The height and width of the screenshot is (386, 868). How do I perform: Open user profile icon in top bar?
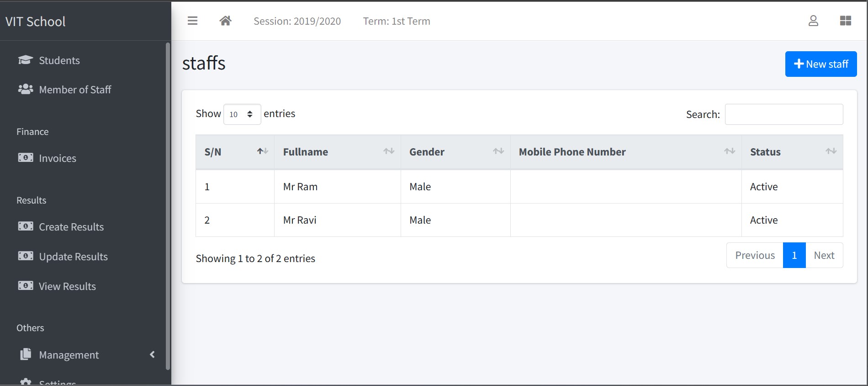(813, 21)
